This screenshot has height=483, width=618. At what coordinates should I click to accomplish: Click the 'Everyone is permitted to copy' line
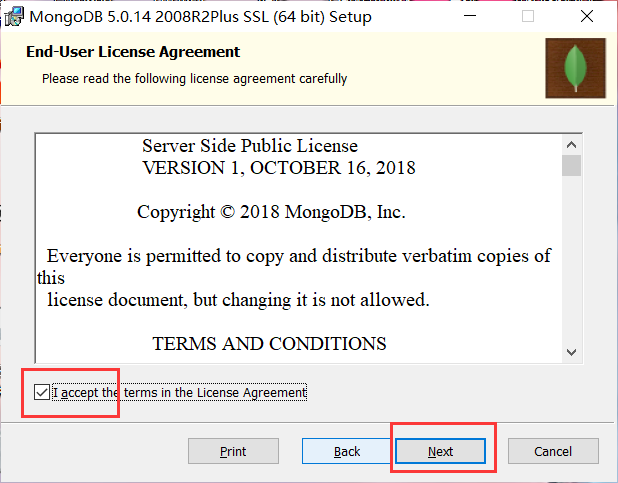point(299,256)
